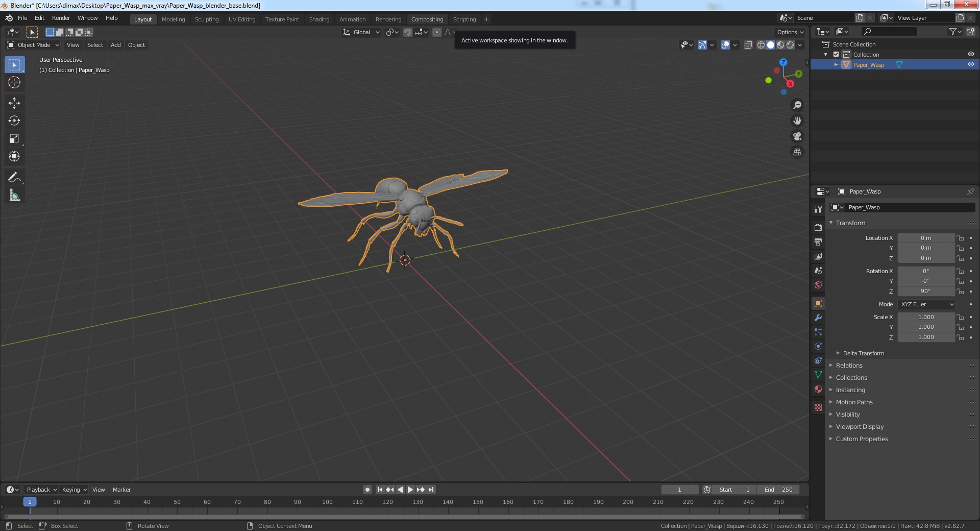Open the Object Data mesh properties tab
This screenshot has width=980, height=531.
(818, 375)
